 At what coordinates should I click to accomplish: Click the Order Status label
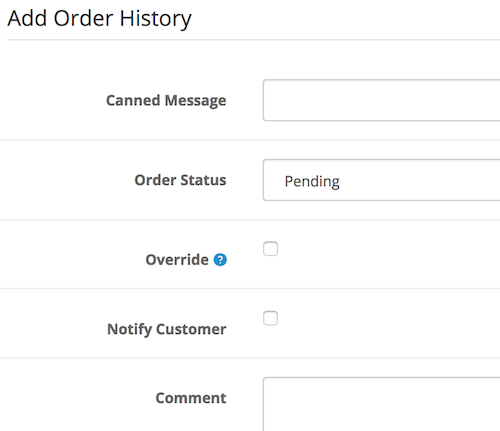(x=180, y=180)
